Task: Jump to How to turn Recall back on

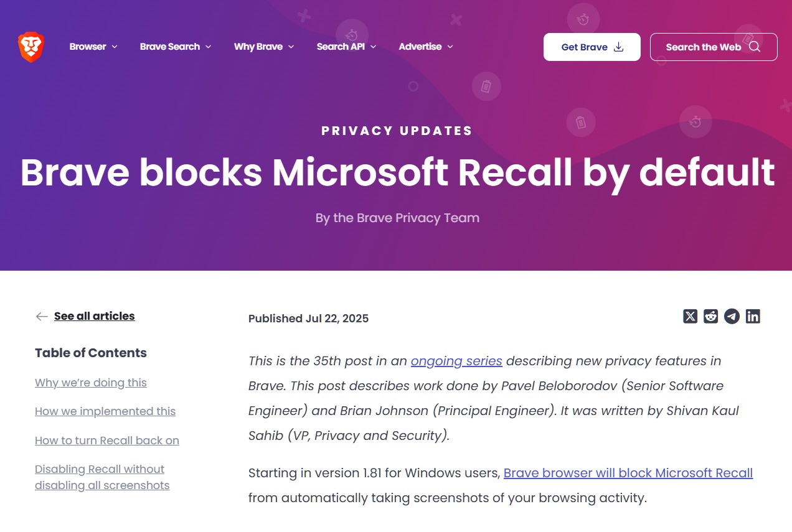Action: [107, 441]
